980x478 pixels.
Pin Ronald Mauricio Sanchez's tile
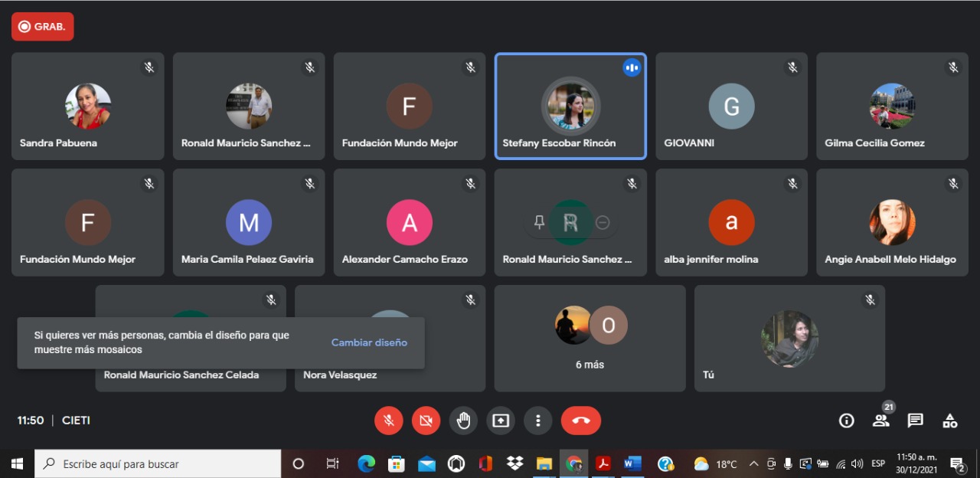coord(539,222)
